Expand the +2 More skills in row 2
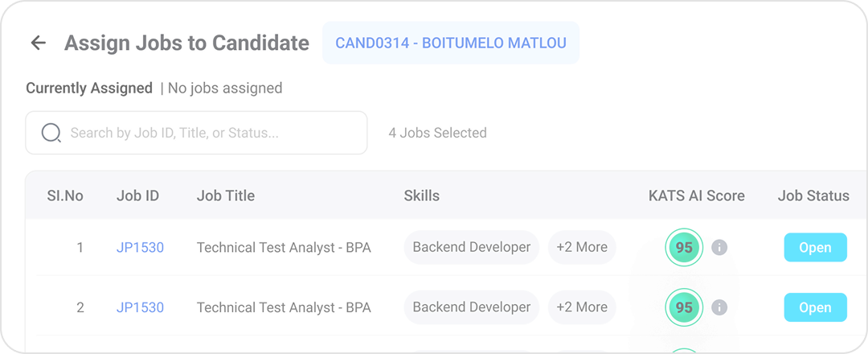This screenshot has width=868, height=354. (x=582, y=307)
